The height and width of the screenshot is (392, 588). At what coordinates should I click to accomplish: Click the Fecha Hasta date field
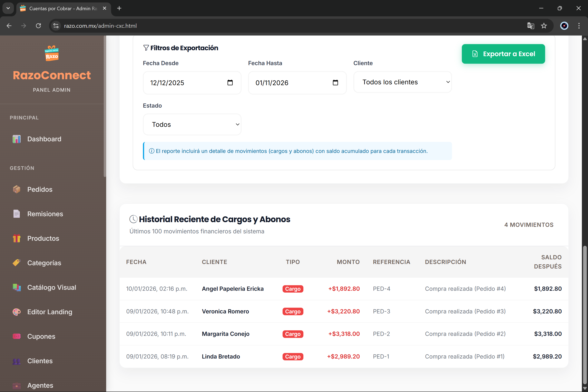point(287,83)
